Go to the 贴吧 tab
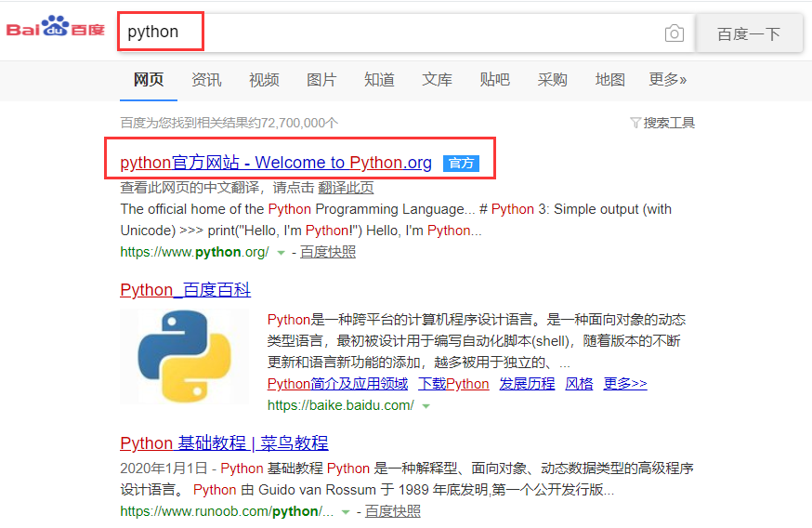Viewport: 812px width, 528px height. pyautogui.click(x=494, y=79)
